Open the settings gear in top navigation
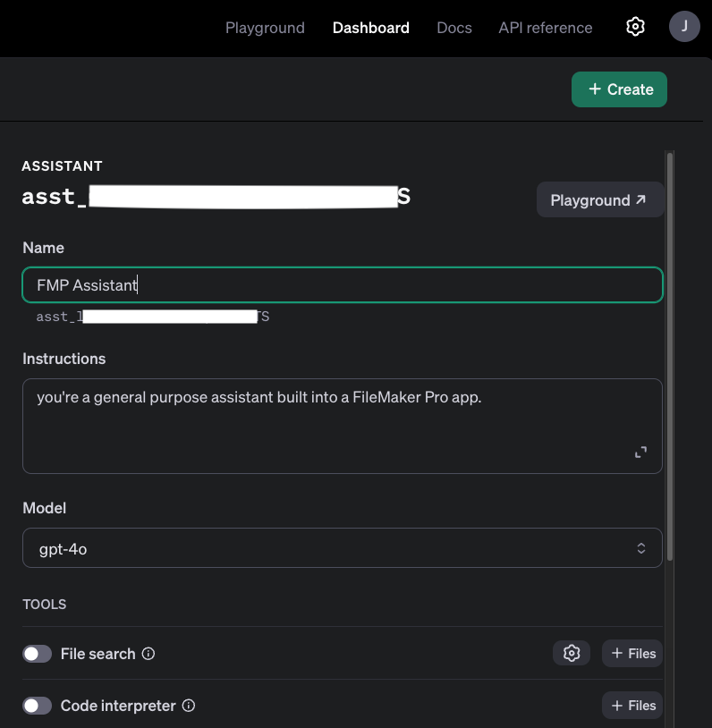Image resolution: width=712 pixels, height=728 pixels. click(635, 27)
